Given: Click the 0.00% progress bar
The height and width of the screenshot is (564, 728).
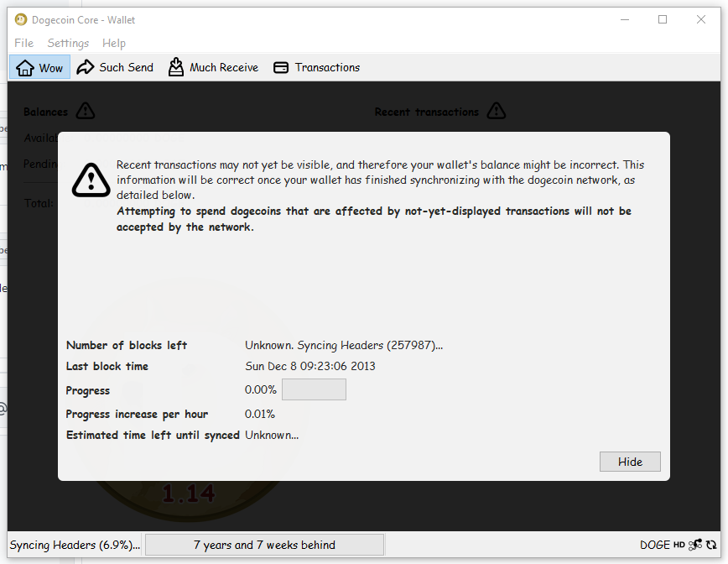Looking at the screenshot, I should coord(314,389).
